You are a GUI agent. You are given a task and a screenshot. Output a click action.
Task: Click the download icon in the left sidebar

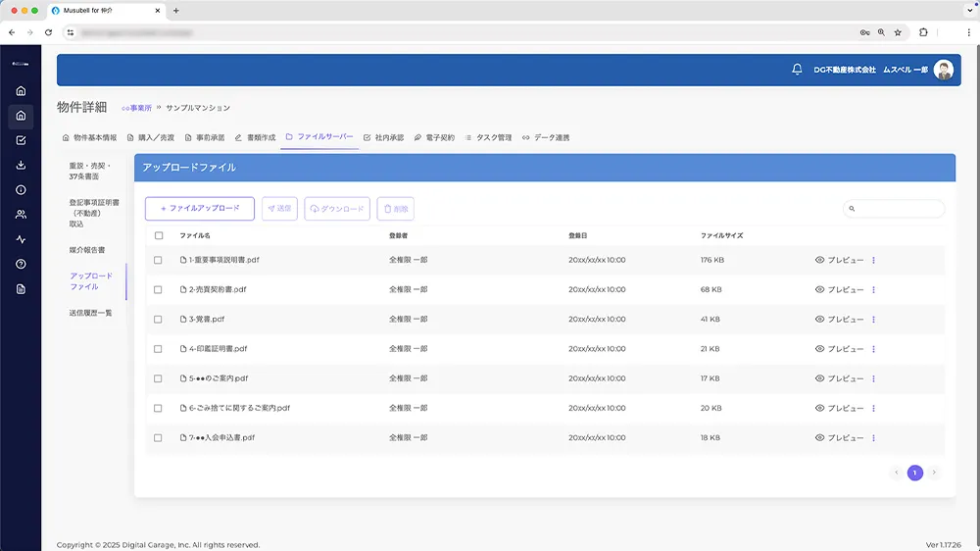[x=21, y=165]
